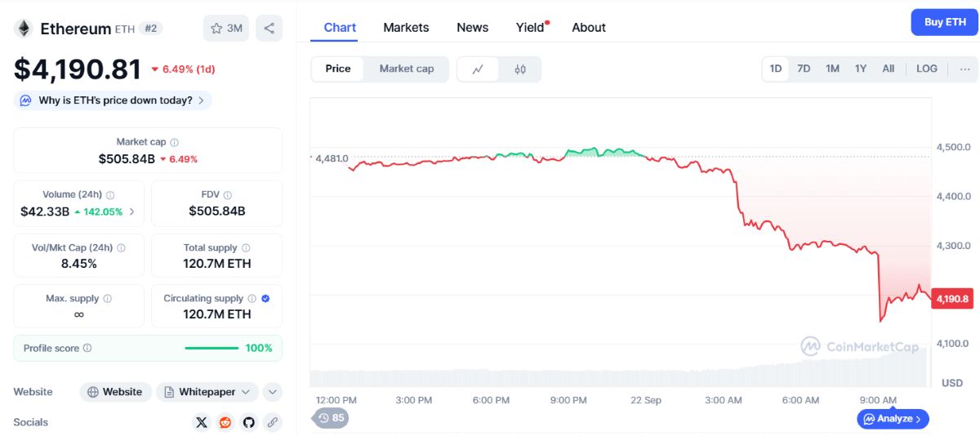Click the chain link icon in Socials
The image size is (980, 436).
pyautogui.click(x=273, y=422)
